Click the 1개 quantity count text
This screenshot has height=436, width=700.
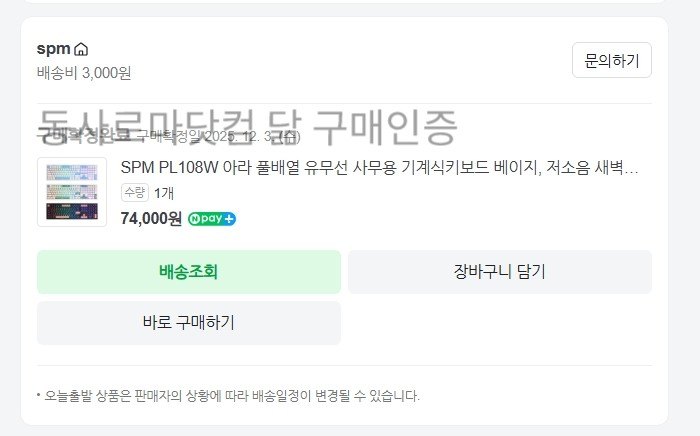click(163, 192)
